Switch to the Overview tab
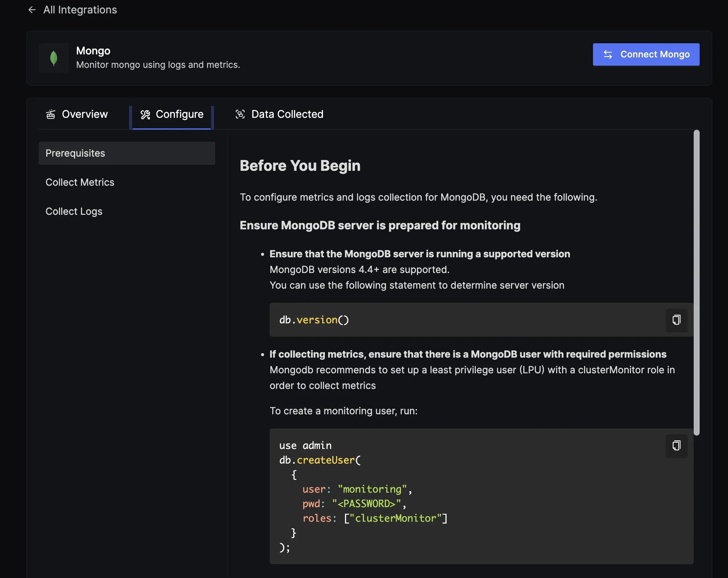This screenshot has height=578, width=728. [x=77, y=114]
